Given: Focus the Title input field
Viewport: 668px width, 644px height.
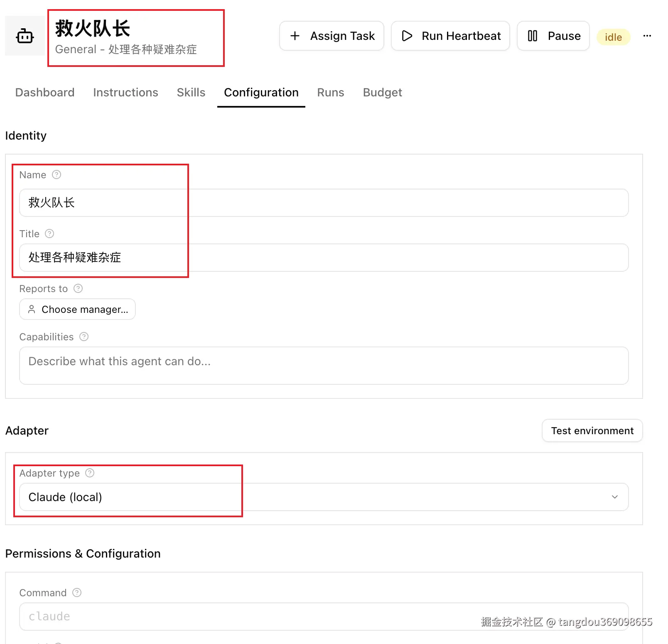Looking at the screenshot, I should [x=324, y=258].
